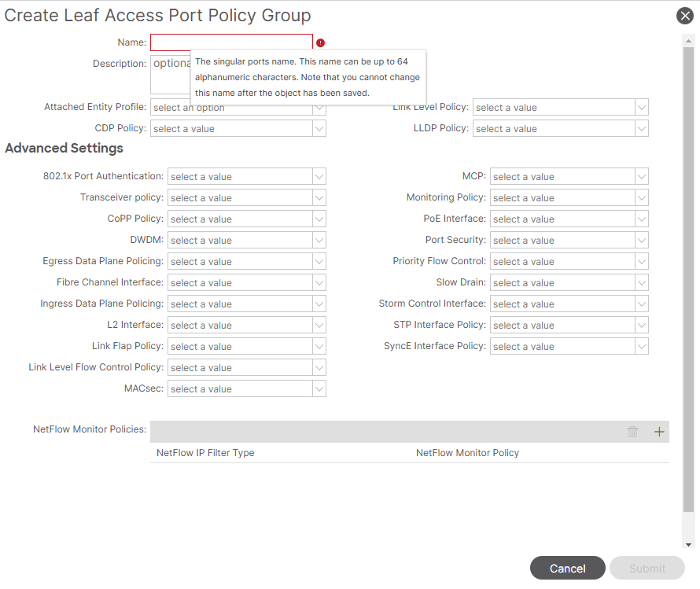Expand the MCP select box
This screenshot has height=589, width=700.
coord(569,177)
